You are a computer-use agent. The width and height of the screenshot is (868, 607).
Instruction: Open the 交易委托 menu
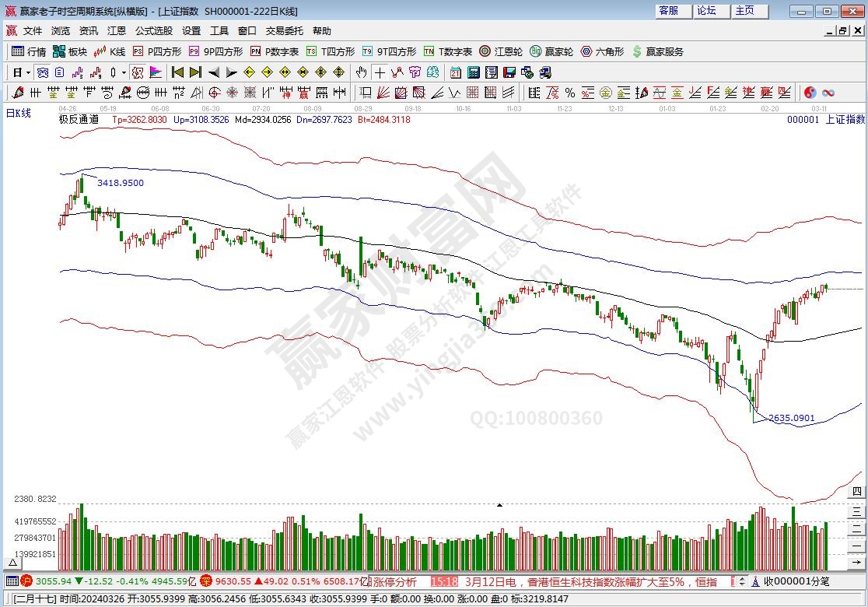284,31
